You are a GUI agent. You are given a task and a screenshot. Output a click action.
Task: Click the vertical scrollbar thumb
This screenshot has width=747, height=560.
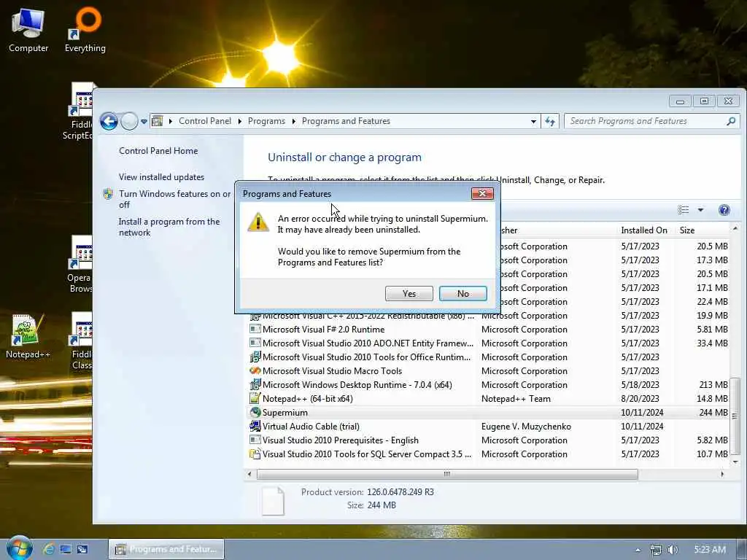click(x=735, y=415)
